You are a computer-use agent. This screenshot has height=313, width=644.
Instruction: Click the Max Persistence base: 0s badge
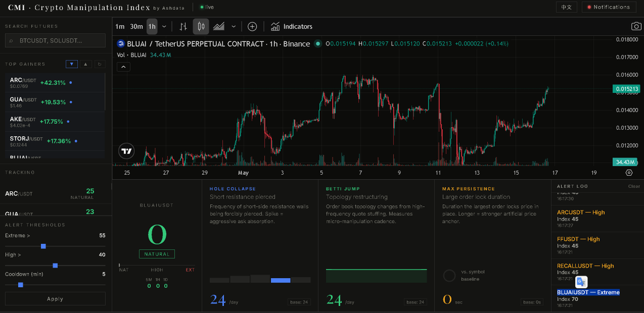pyautogui.click(x=532, y=302)
